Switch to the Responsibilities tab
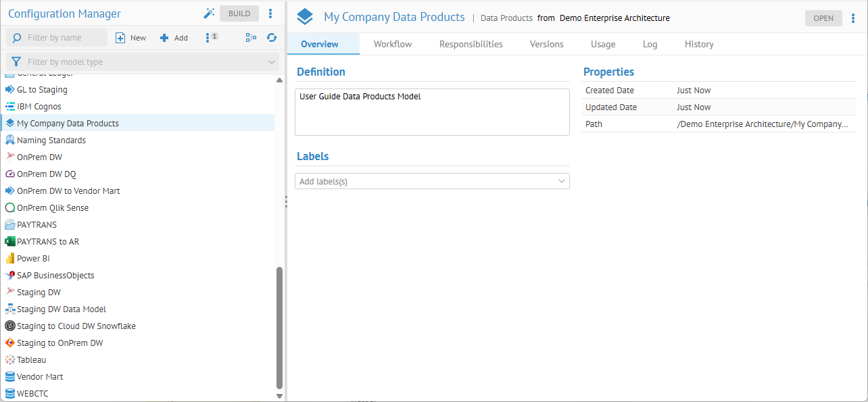The width and height of the screenshot is (868, 402). 471,44
